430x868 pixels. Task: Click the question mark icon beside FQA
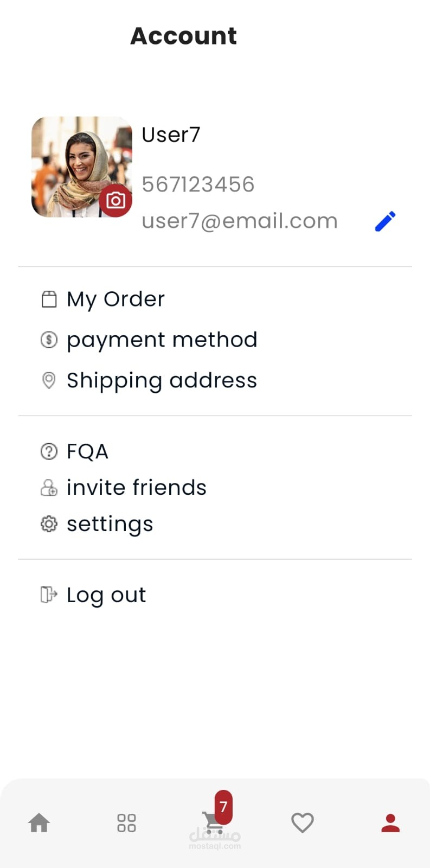point(49,451)
